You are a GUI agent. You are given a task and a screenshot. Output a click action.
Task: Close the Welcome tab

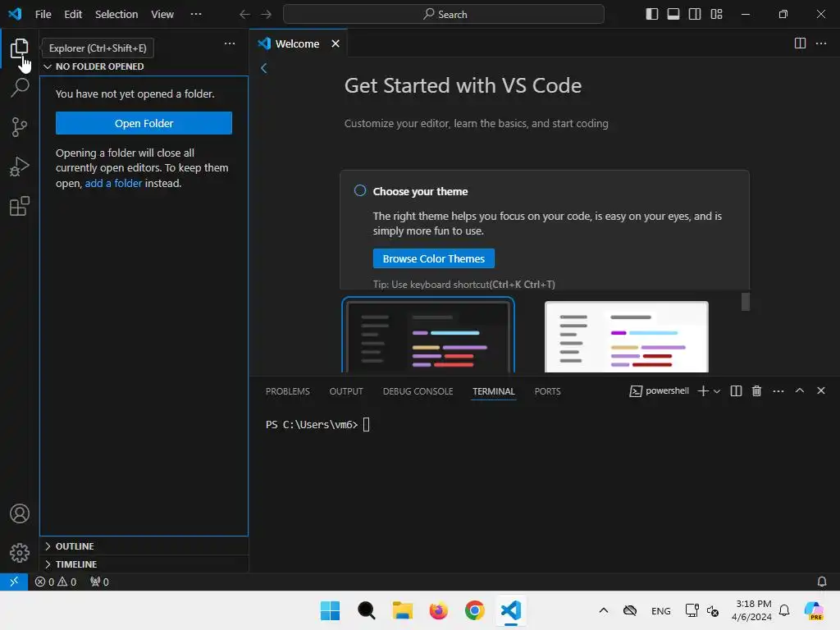click(x=336, y=43)
